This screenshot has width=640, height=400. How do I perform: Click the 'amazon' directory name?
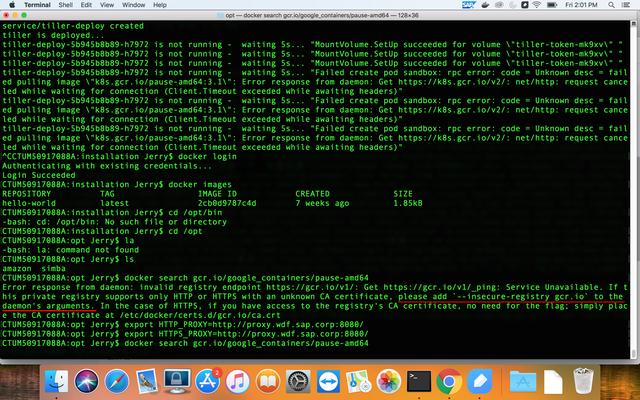(x=17, y=269)
